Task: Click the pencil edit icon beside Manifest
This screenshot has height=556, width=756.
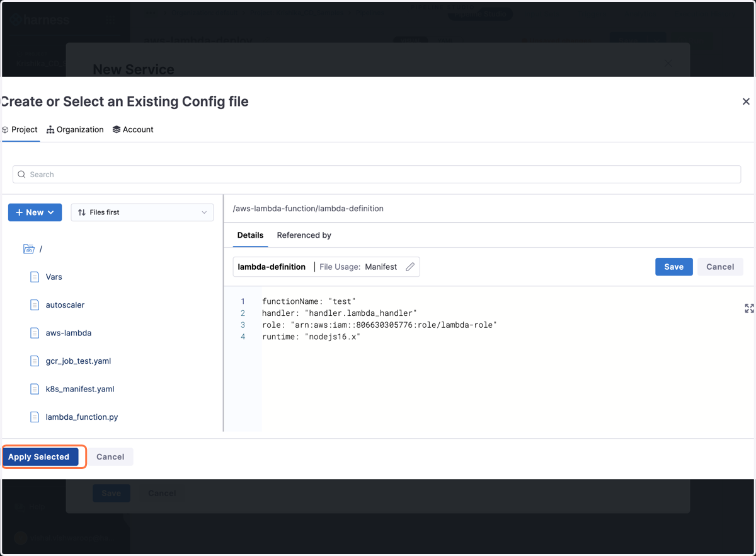Action: (x=410, y=267)
